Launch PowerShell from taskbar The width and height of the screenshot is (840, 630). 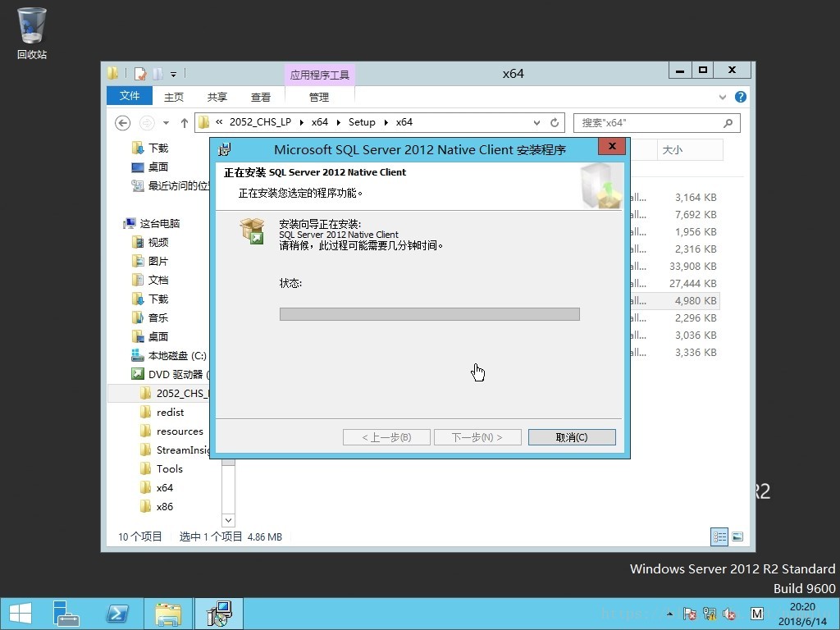click(117, 614)
